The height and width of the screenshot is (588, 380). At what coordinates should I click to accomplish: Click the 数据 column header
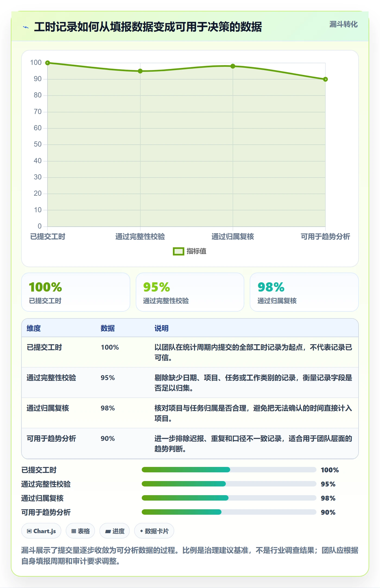point(108,328)
